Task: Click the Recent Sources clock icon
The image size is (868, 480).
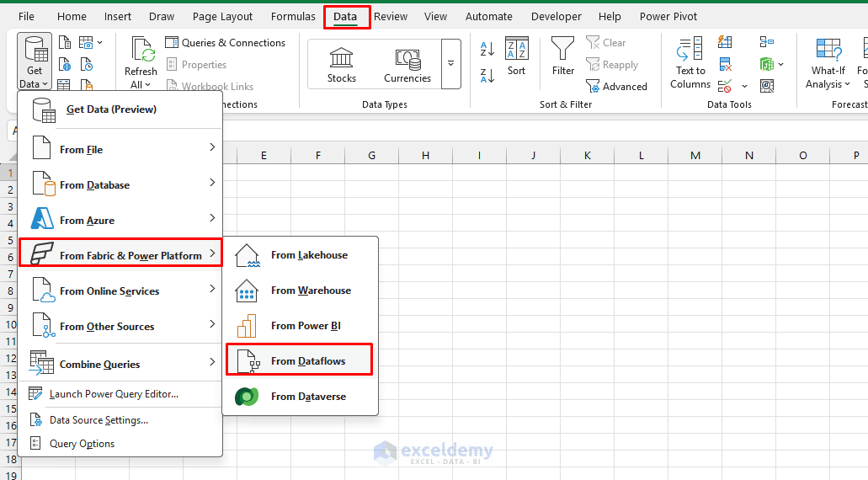Action: pyautogui.click(x=87, y=65)
